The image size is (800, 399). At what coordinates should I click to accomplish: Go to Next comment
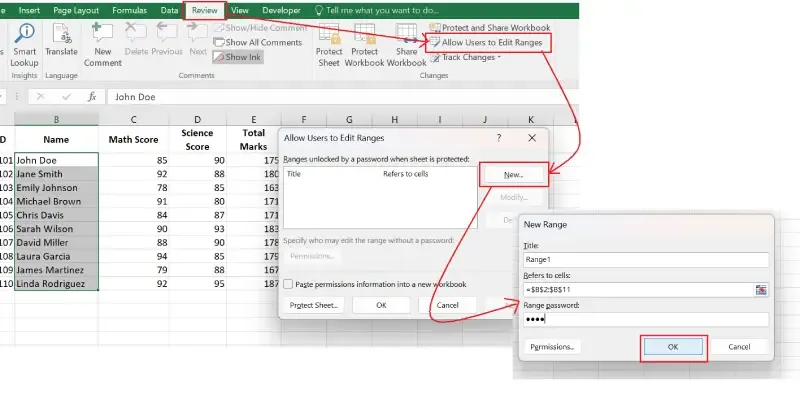[x=198, y=40]
